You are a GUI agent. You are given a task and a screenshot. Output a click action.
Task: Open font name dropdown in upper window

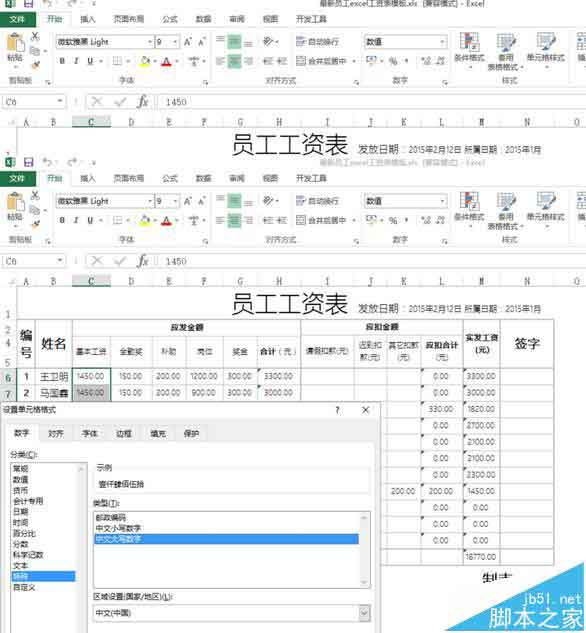tap(150, 42)
